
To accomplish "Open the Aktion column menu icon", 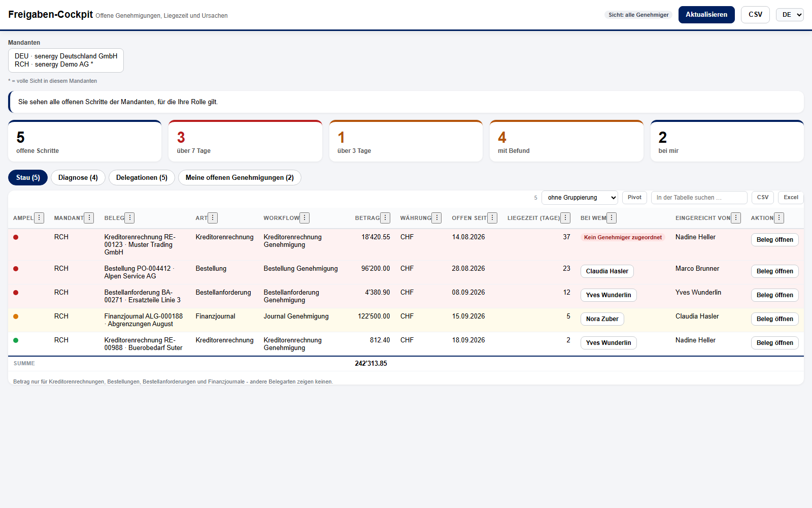I will click(x=779, y=218).
